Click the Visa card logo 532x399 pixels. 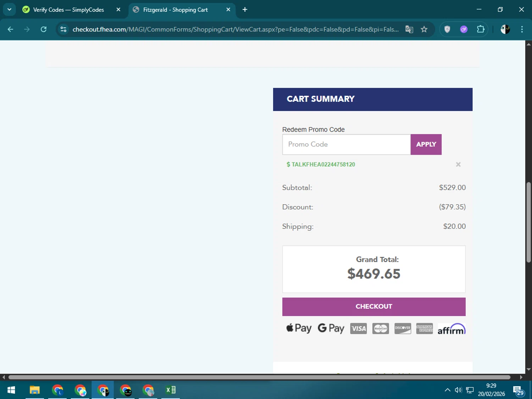[359, 329]
